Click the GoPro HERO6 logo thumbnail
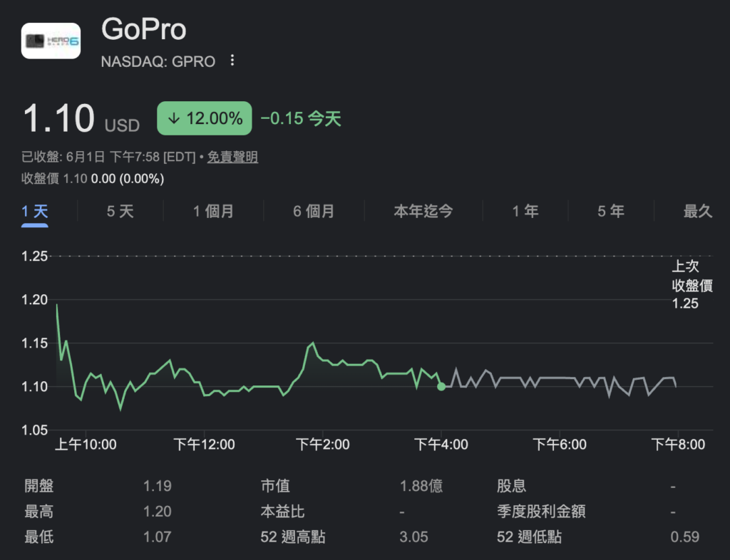 [x=51, y=41]
